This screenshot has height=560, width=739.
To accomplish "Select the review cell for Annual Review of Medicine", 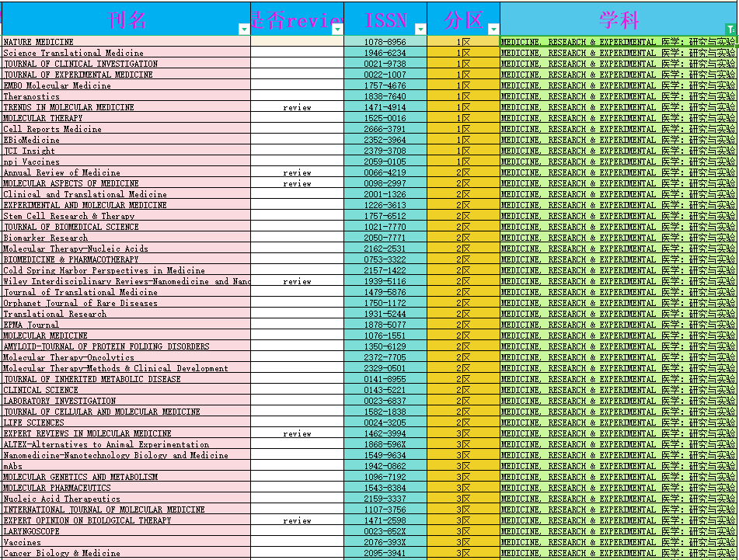I will point(298,172).
